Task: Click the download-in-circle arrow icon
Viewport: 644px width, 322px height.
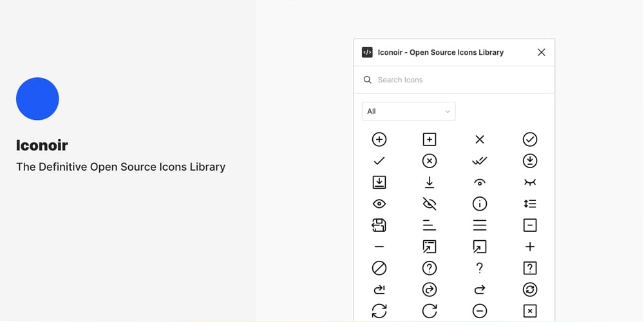Action: coord(530,161)
